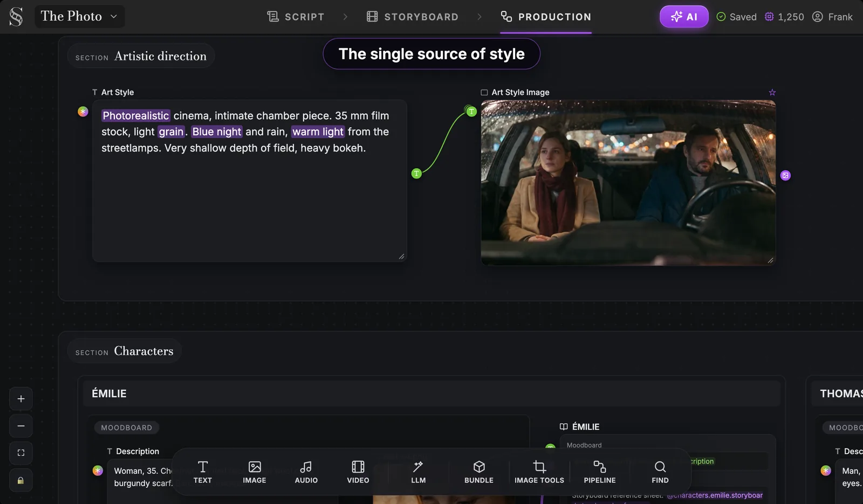Select the ÉMILIE character header

432,393
